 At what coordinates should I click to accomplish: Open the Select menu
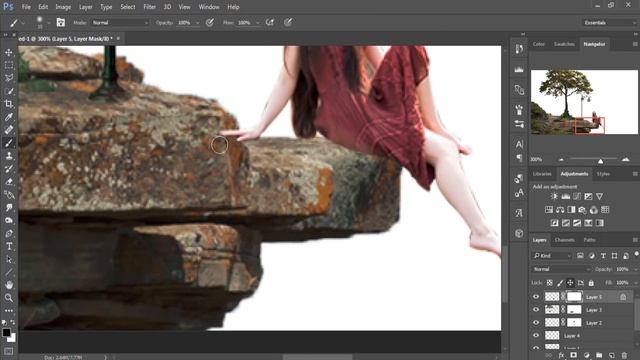point(128,7)
